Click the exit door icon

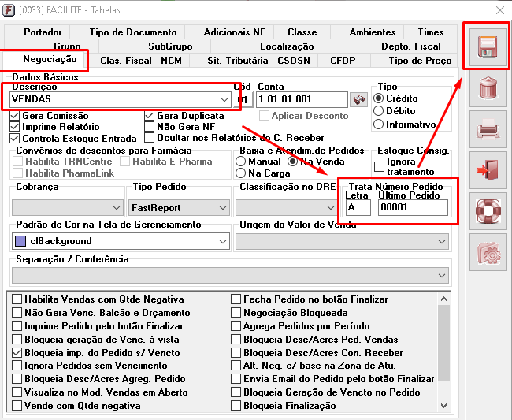click(x=487, y=169)
